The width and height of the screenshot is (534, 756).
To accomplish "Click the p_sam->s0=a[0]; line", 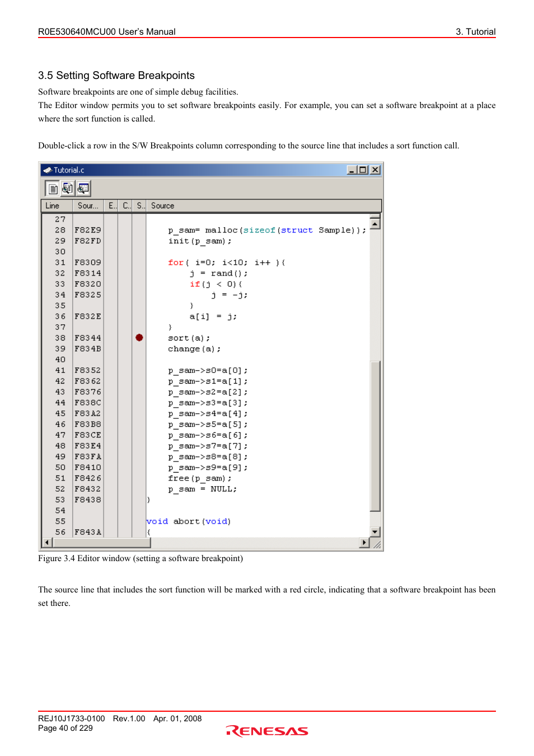I will [x=208, y=371].
